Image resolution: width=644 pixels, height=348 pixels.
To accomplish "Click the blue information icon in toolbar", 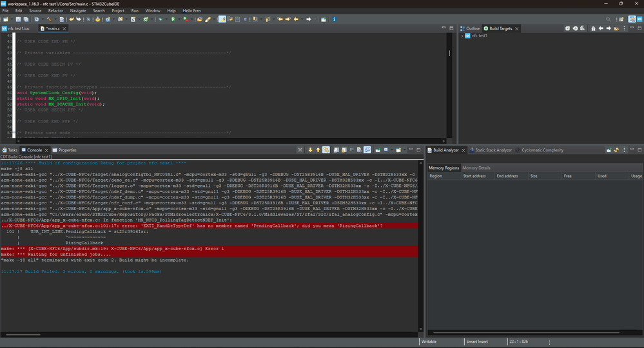I will (334, 19).
